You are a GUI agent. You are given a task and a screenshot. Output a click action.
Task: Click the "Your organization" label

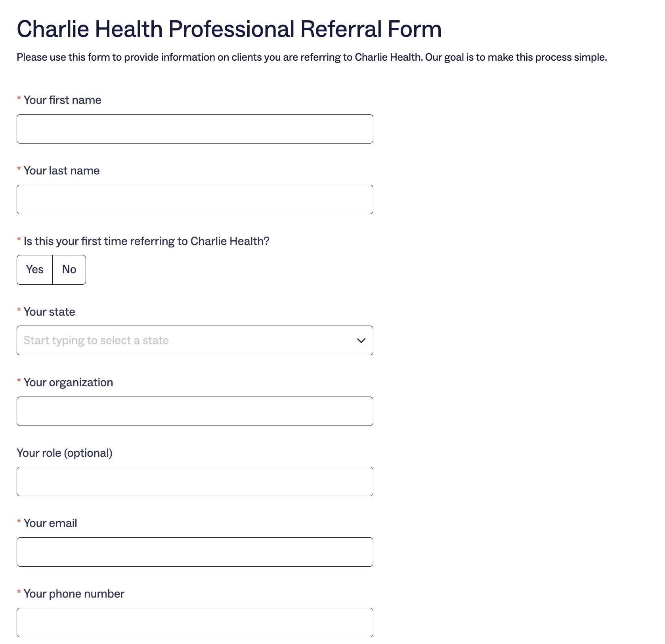(68, 382)
